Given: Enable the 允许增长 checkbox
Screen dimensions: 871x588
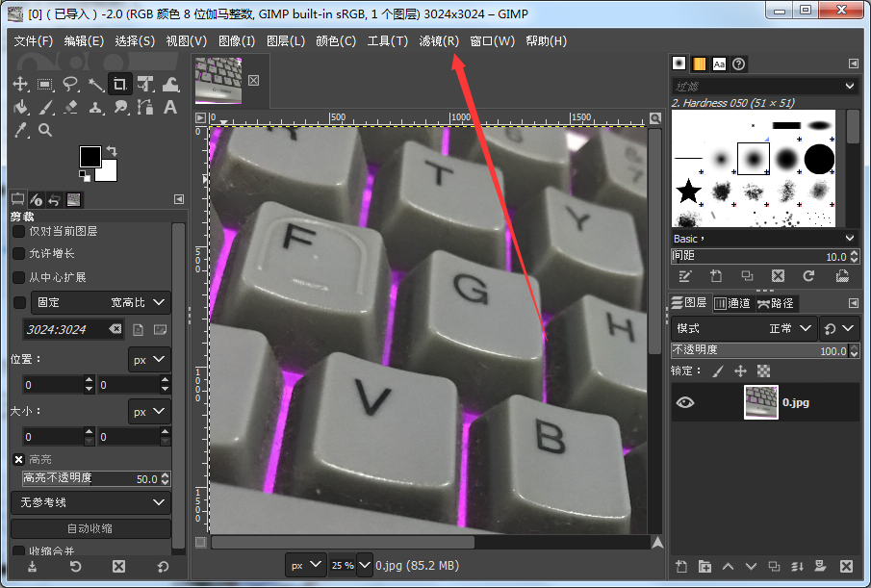Looking at the screenshot, I should (x=16, y=253).
